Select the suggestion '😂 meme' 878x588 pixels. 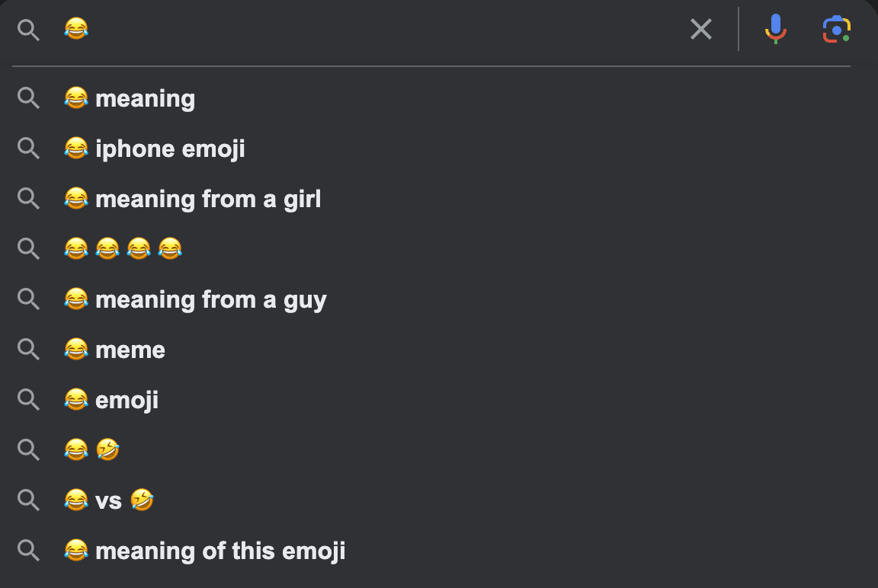114,350
